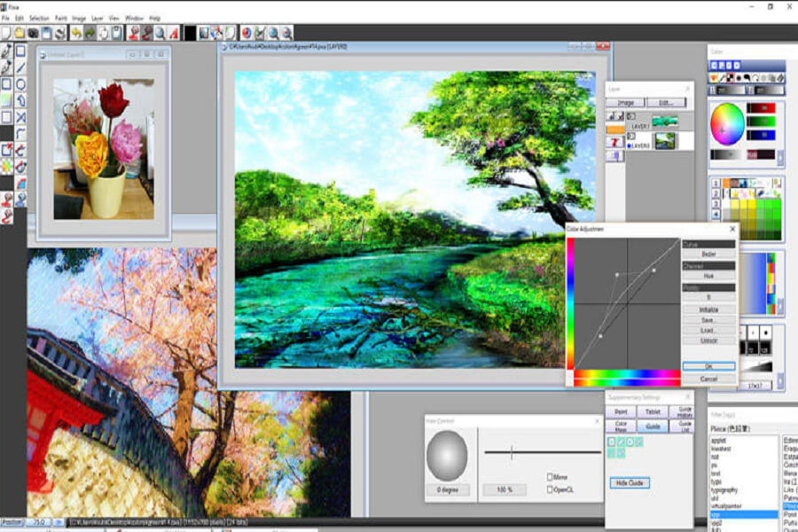Select 'typography' in the filter list

724,489
